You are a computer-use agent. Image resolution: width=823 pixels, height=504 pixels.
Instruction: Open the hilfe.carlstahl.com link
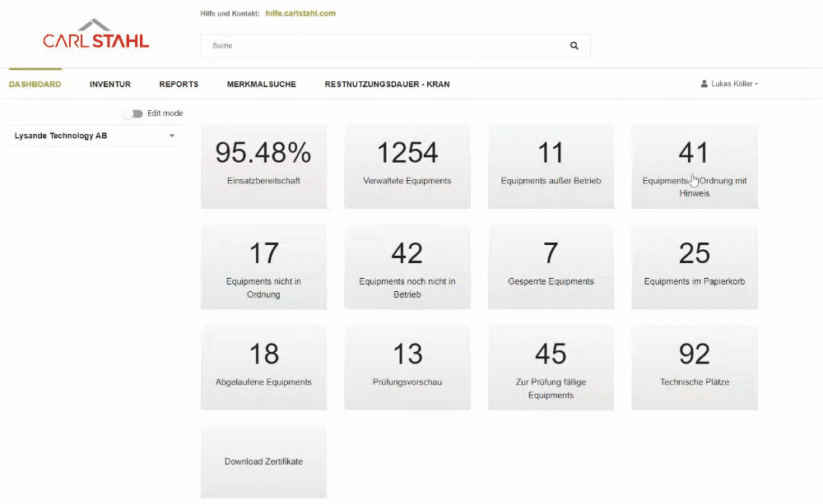[300, 14]
